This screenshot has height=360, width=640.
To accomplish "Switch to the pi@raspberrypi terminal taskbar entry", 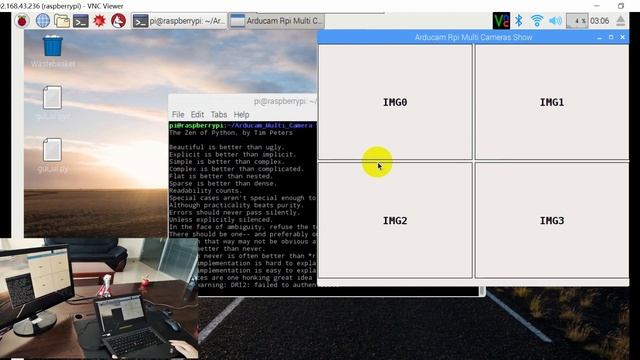I will [179, 21].
